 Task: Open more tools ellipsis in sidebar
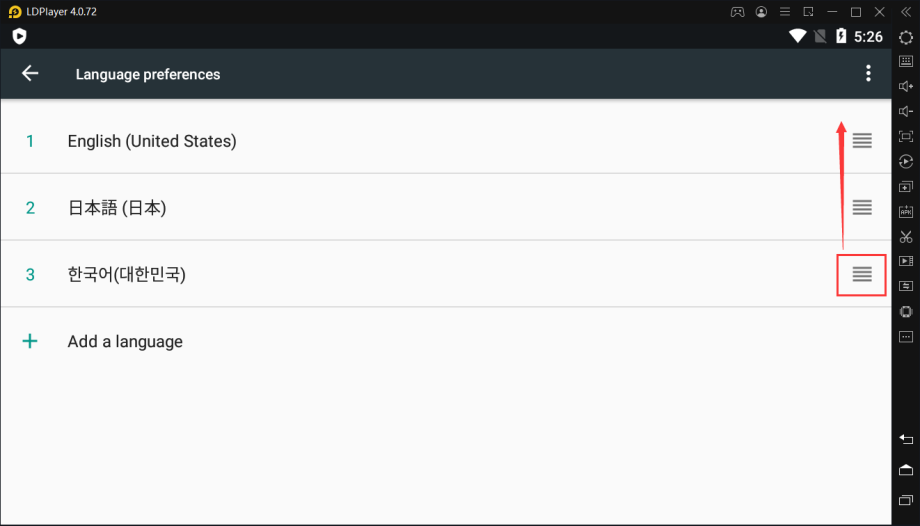coord(906,337)
